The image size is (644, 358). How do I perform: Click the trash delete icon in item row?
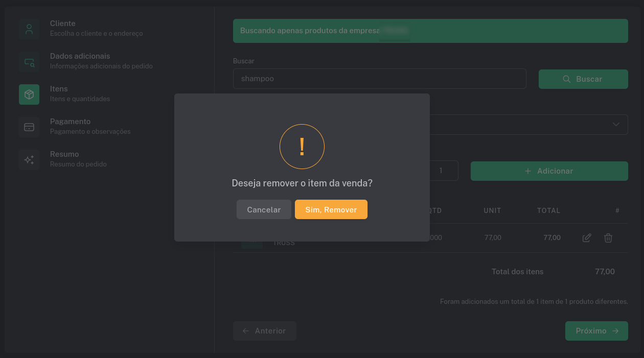point(608,238)
